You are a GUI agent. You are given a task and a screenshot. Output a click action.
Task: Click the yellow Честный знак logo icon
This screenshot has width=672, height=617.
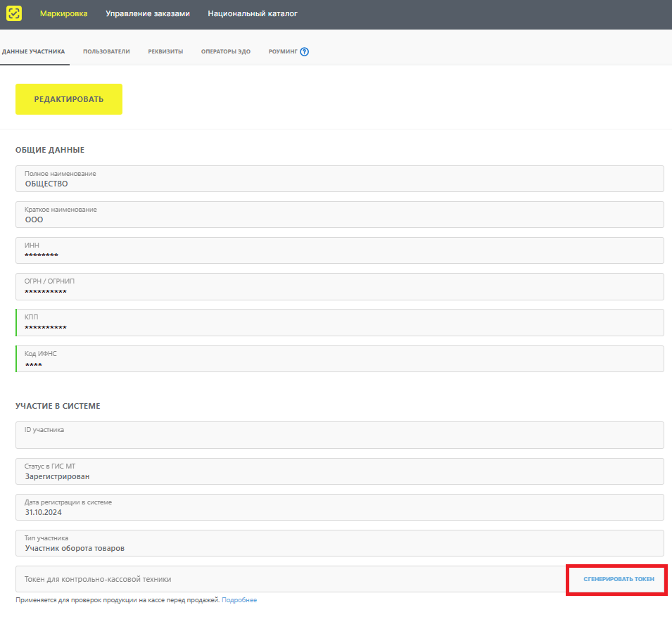(14, 13)
